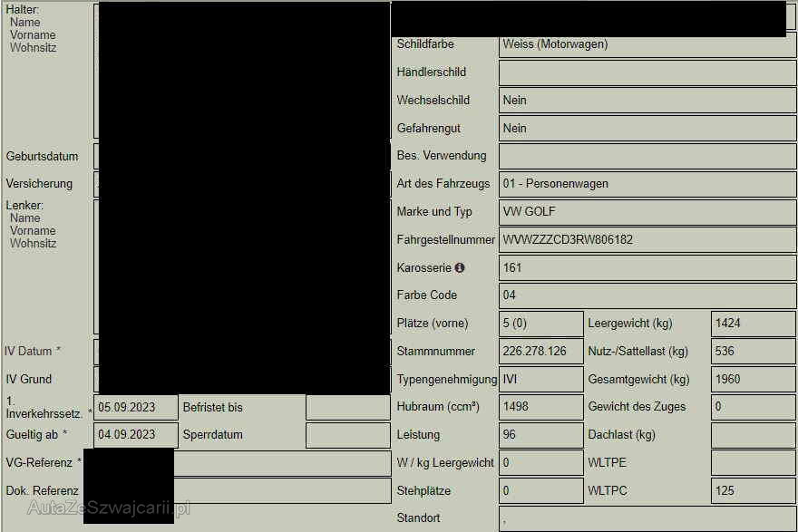Screen dimensions: 798x532
Task: Click Art des Fahrzeugs Personenwagen field
Action: click(x=647, y=184)
